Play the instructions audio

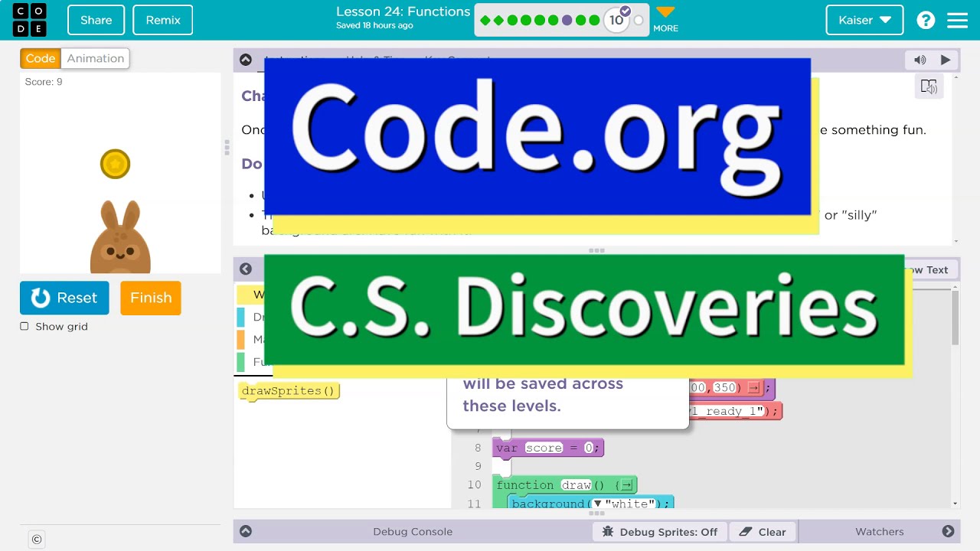coord(946,60)
